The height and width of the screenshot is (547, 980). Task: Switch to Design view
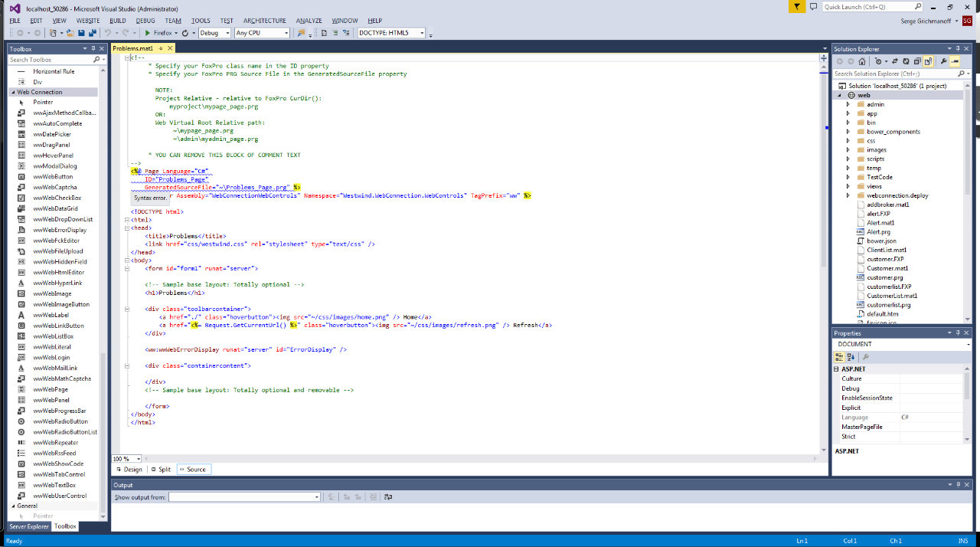pos(129,469)
